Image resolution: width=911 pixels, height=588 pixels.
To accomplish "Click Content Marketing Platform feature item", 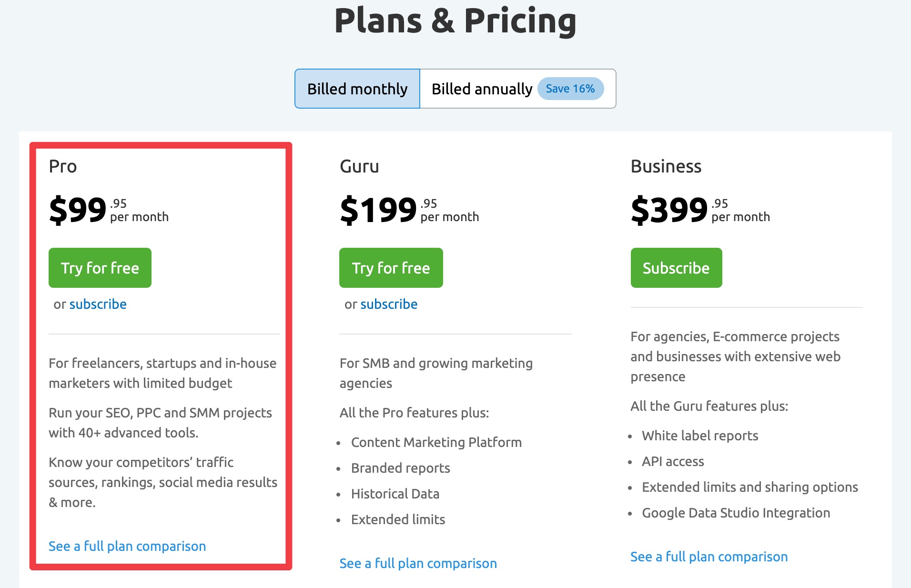I will pos(436,442).
